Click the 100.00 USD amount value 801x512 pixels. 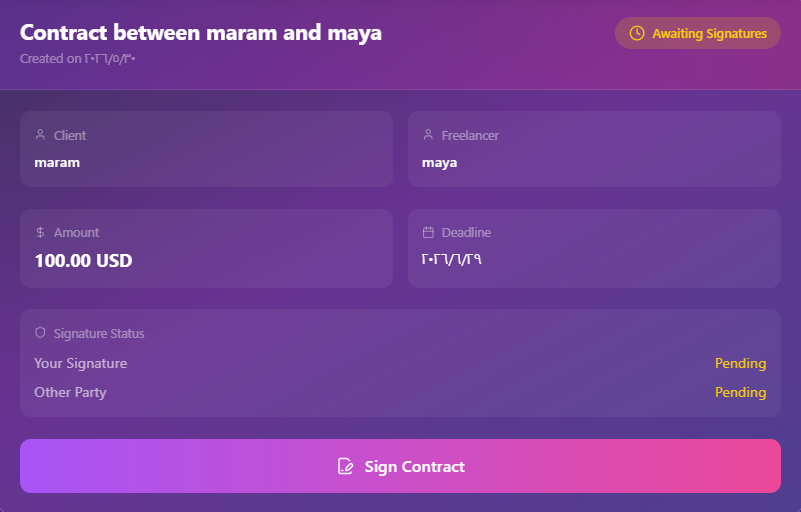pos(83,261)
